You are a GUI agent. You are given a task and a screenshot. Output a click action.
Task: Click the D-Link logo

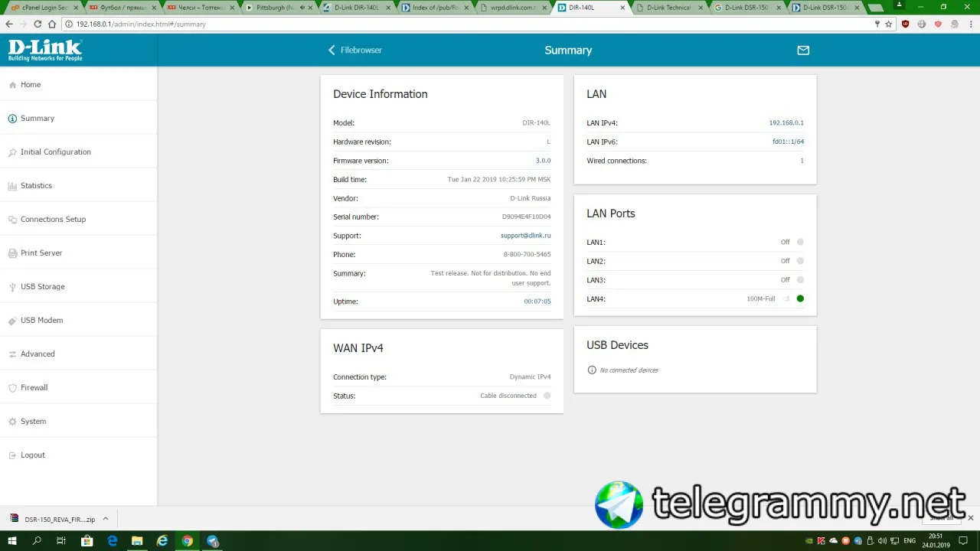coord(45,51)
